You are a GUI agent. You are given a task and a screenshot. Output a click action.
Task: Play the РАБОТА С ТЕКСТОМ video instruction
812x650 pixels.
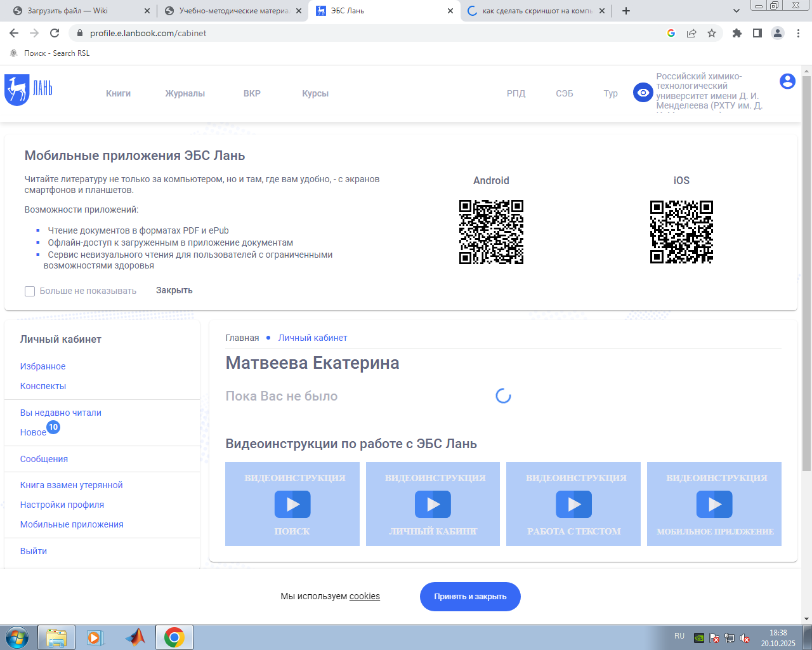573,505
